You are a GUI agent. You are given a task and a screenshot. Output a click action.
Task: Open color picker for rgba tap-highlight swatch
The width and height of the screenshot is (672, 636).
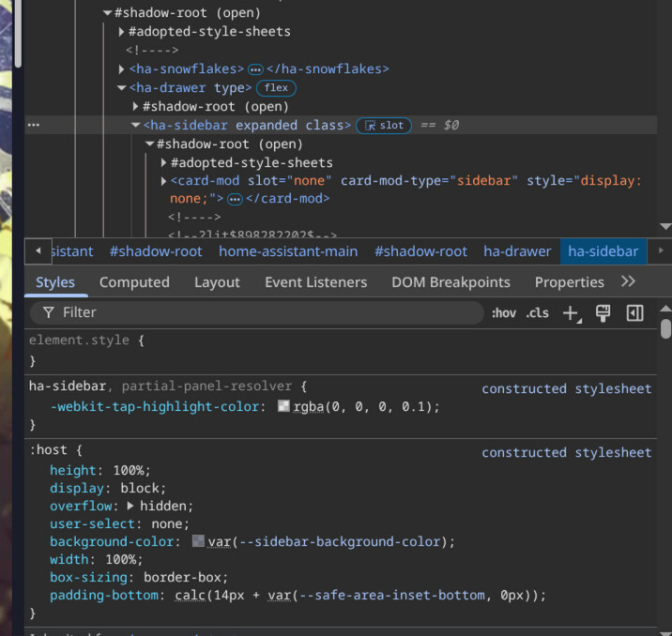coord(283,407)
